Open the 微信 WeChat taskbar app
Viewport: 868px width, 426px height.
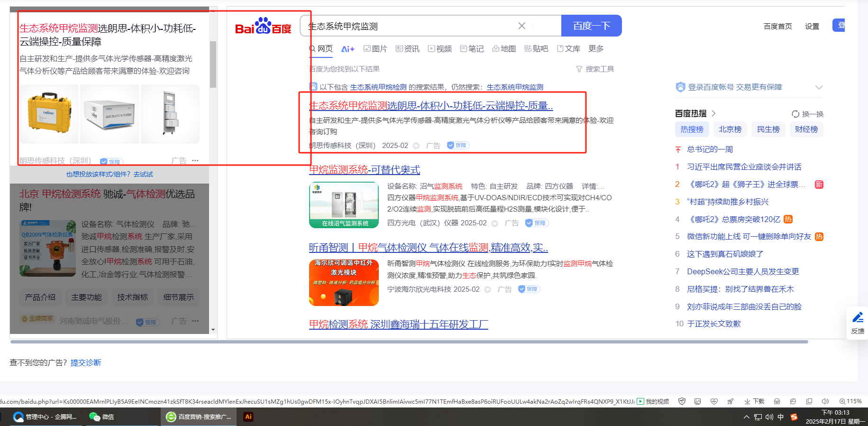[x=101, y=417]
